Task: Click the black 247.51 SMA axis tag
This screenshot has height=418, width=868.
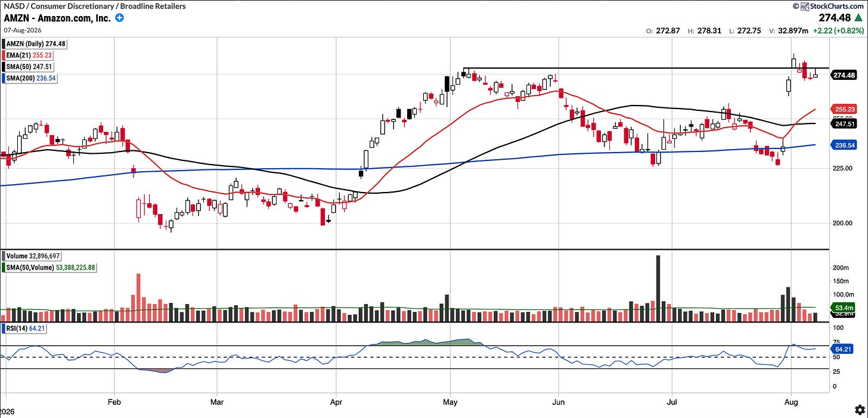Action: pyautogui.click(x=843, y=124)
